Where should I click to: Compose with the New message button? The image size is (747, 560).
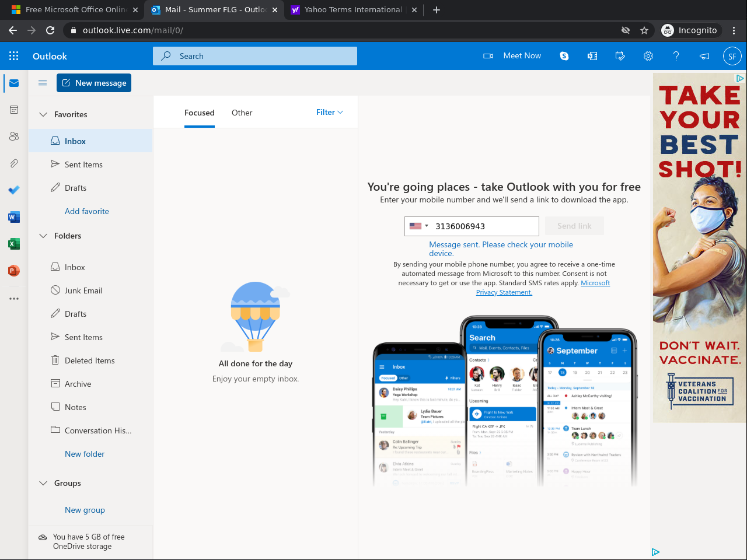point(94,83)
